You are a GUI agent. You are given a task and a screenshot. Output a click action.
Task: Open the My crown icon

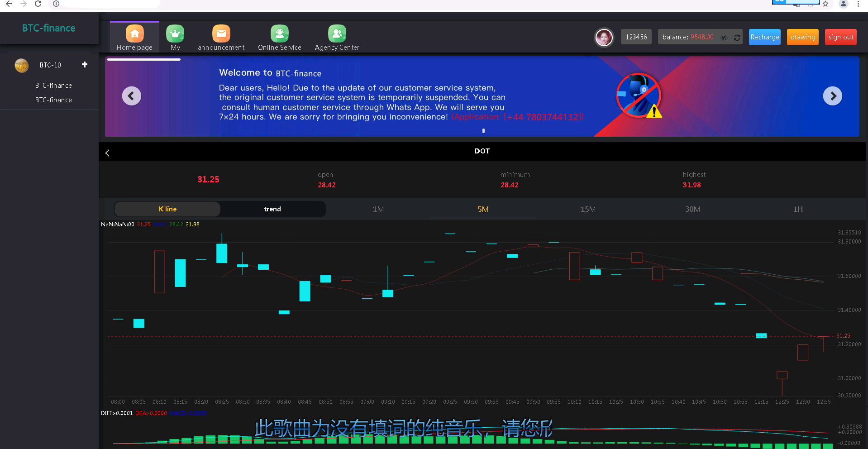point(175,34)
